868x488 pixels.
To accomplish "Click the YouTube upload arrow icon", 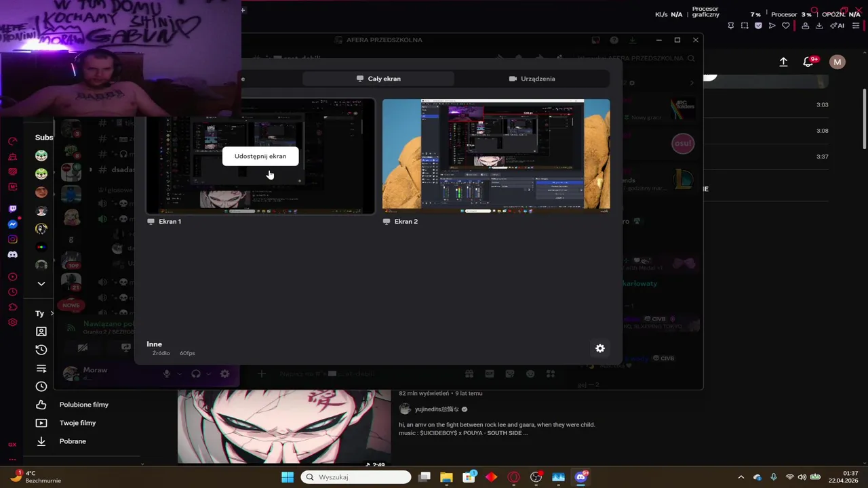I will click(783, 62).
